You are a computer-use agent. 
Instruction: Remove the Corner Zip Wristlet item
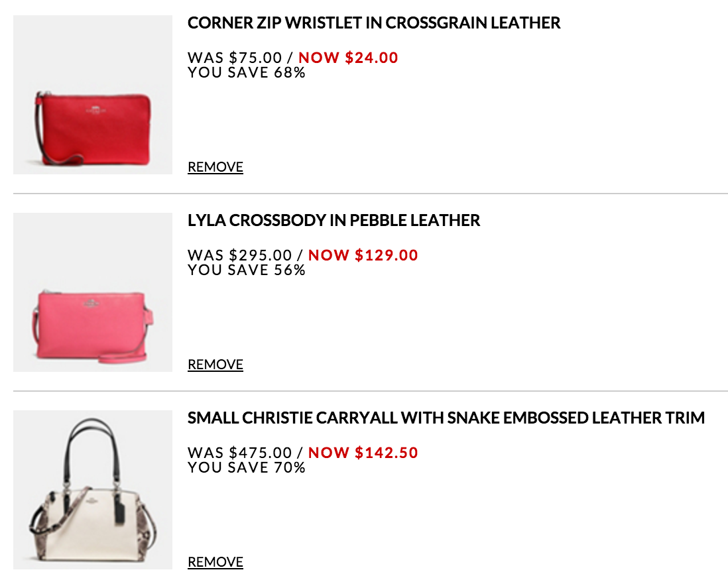(215, 167)
